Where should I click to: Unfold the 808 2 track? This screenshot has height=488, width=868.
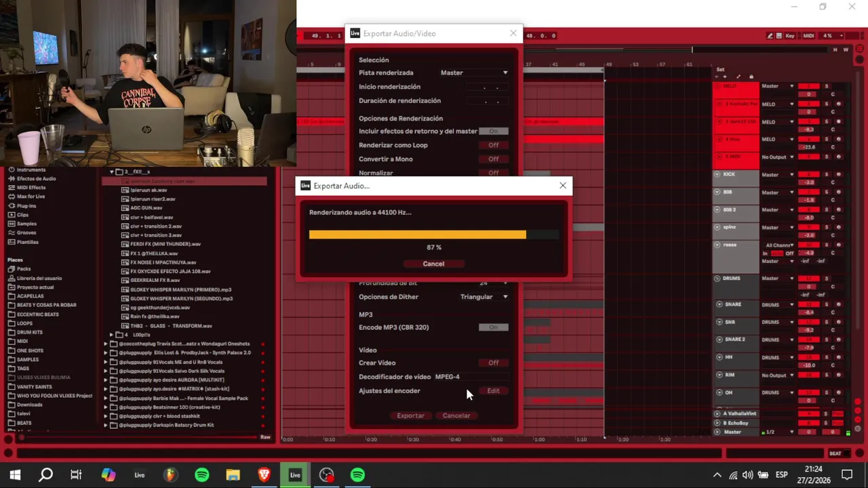point(717,210)
